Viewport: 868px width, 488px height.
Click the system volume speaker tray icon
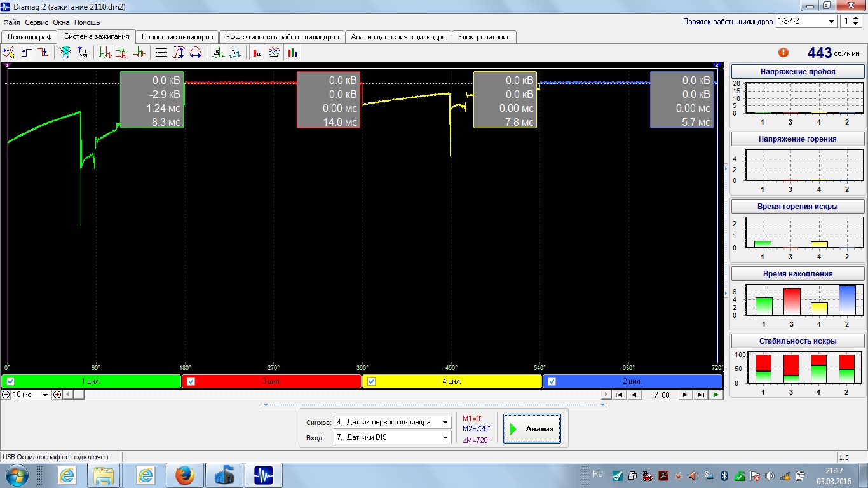[770, 475]
